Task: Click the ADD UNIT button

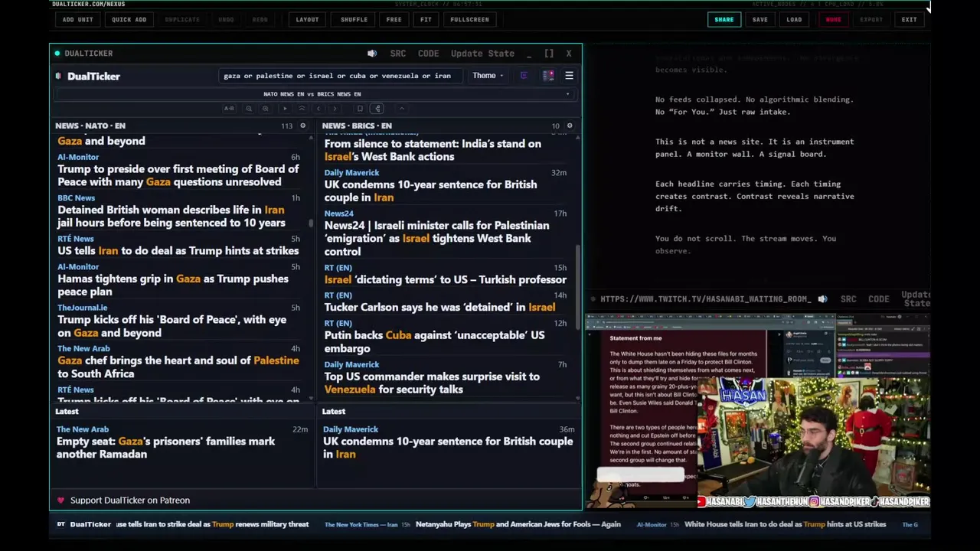Action: tap(78, 19)
